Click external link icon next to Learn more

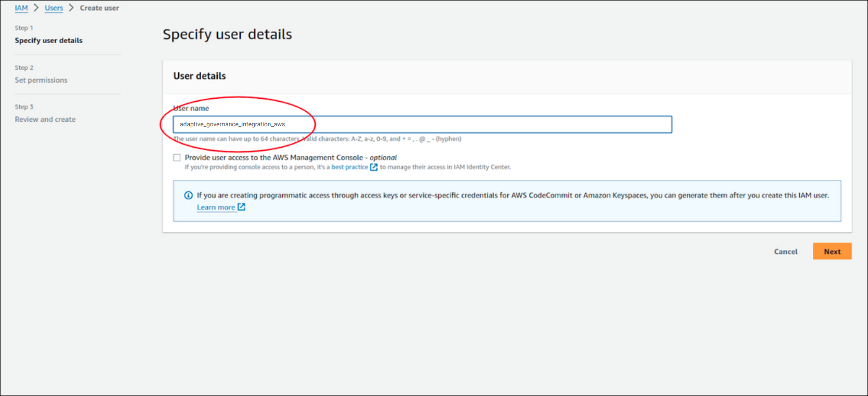pos(241,207)
